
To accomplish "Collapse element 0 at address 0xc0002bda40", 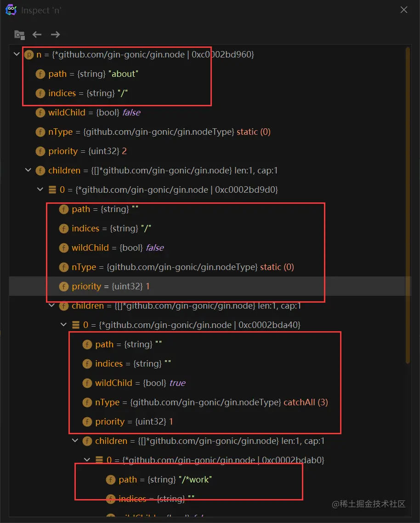I will tap(63, 324).
